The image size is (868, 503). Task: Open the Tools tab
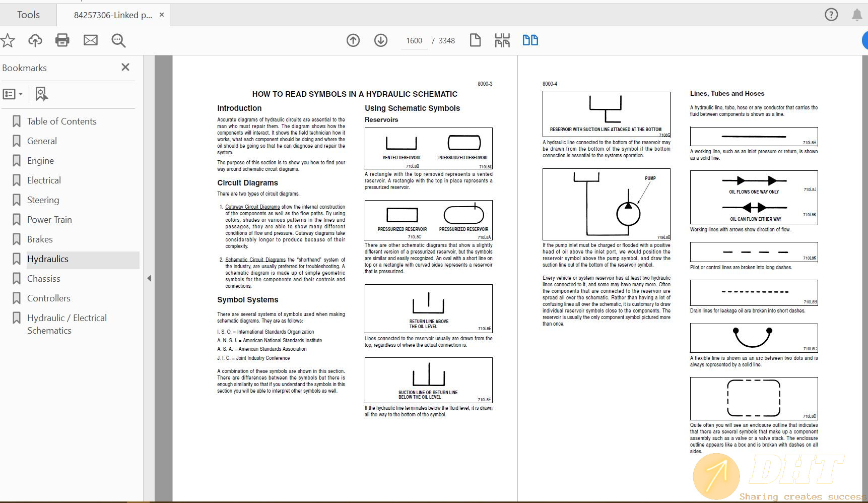click(28, 15)
